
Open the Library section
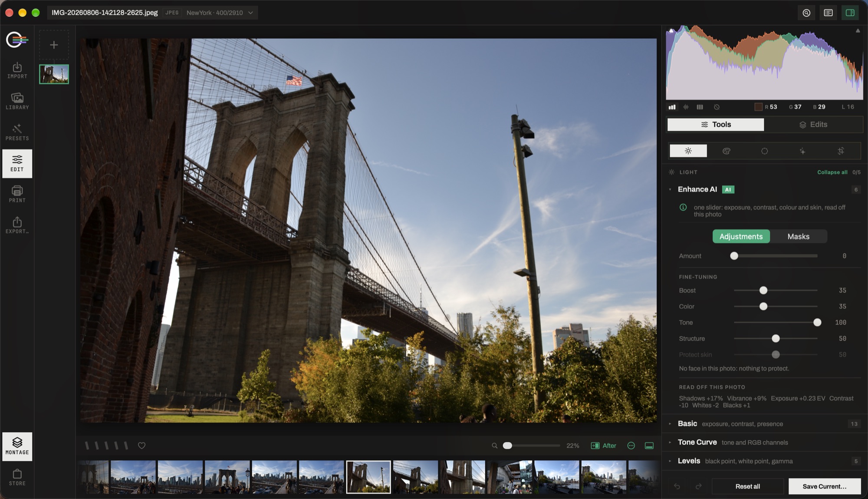(17, 101)
